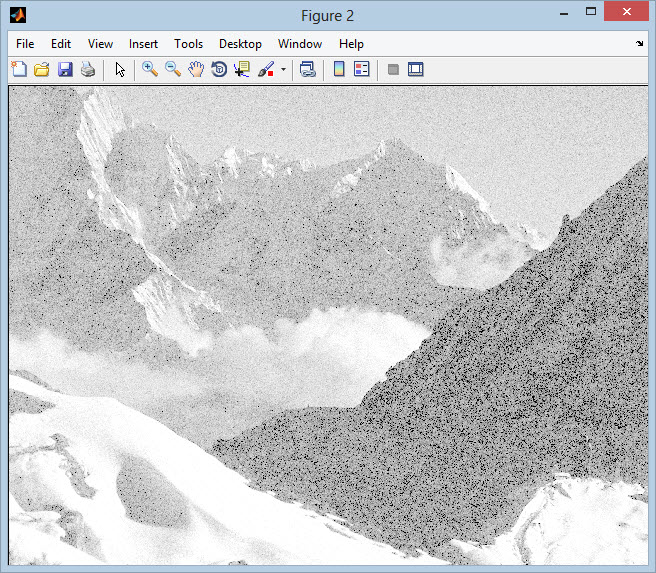This screenshot has width=656, height=573.
Task: Select the Pan hand tool
Action: tap(196, 69)
